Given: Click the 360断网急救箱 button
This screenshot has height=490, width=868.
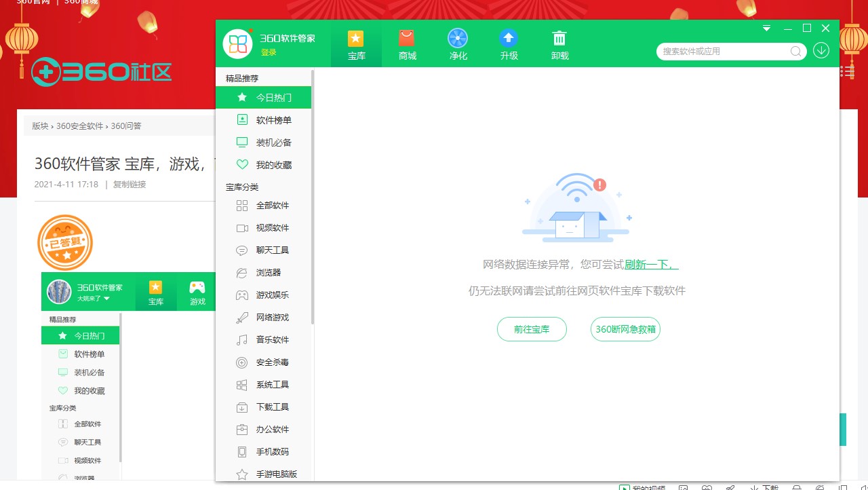Looking at the screenshot, I should 625,329.
